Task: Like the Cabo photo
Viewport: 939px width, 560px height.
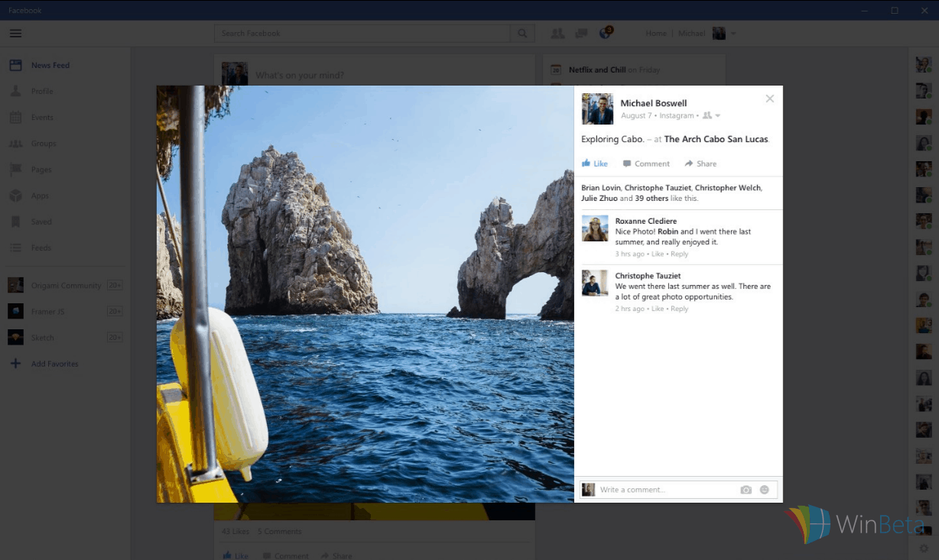Action: (594, 163)
